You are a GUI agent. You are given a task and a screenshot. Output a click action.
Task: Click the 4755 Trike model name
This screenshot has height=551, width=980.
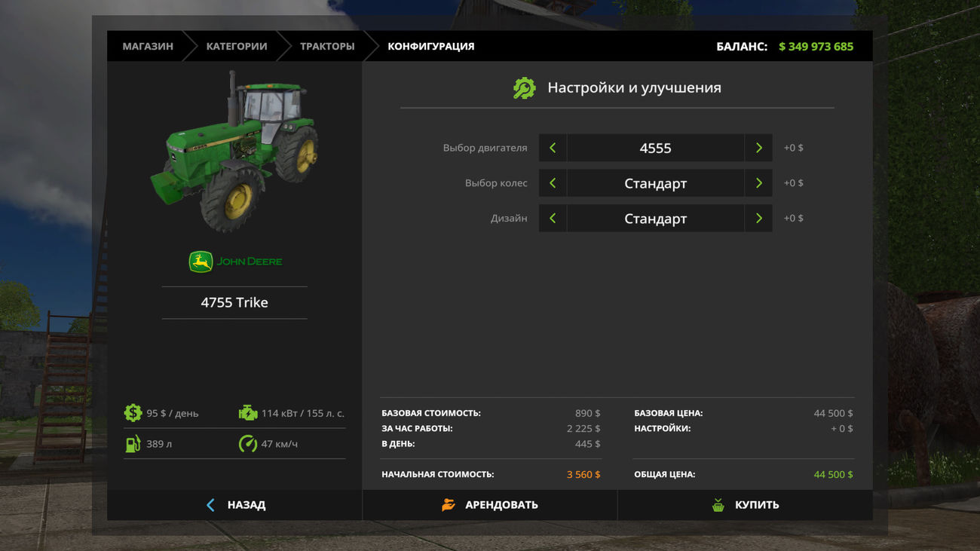tap(234, 302)
